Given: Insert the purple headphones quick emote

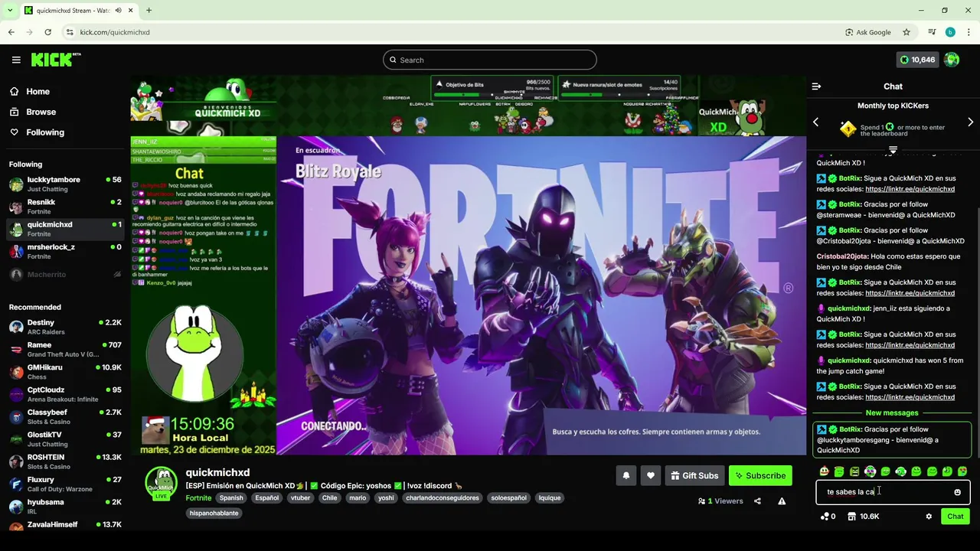Looking at the screenshot, I should tap(870, 471).
